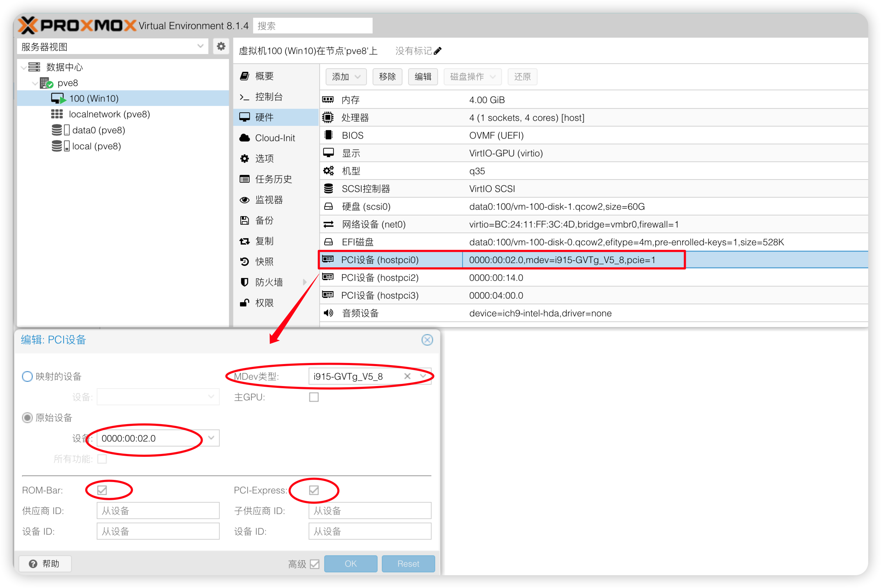The height and width of the screenshot is (588, 881).
Task: Click the PCI设备 (hostpci3) card icon
Action: (328, 295)
